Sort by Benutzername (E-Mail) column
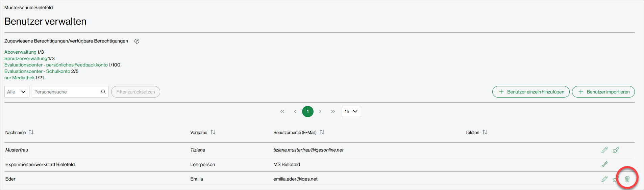The image size is (644, 190). pos(322,132)
